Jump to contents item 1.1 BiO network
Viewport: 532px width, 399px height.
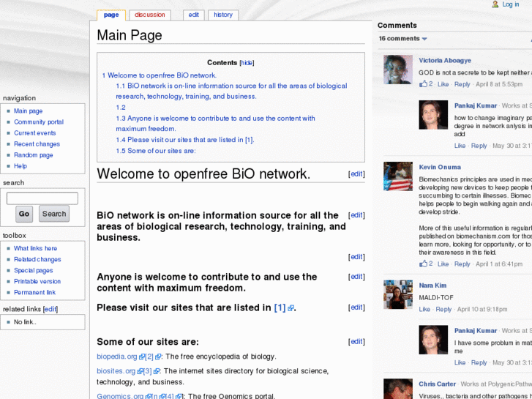pos(231,91)
